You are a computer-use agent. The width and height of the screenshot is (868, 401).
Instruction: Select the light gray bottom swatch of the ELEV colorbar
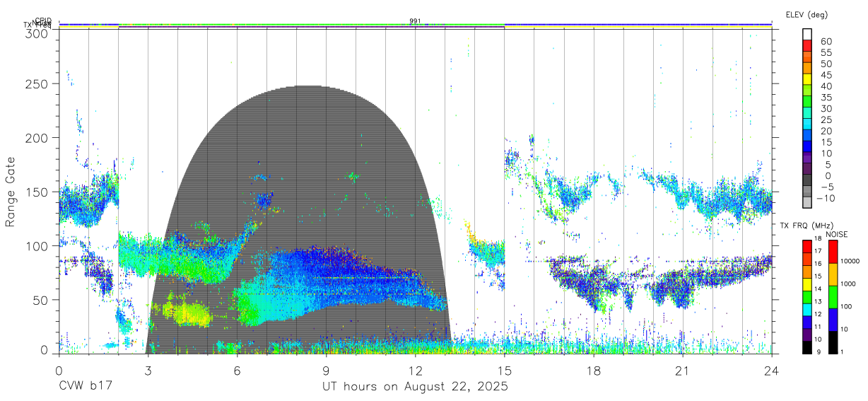click(807, 202)
